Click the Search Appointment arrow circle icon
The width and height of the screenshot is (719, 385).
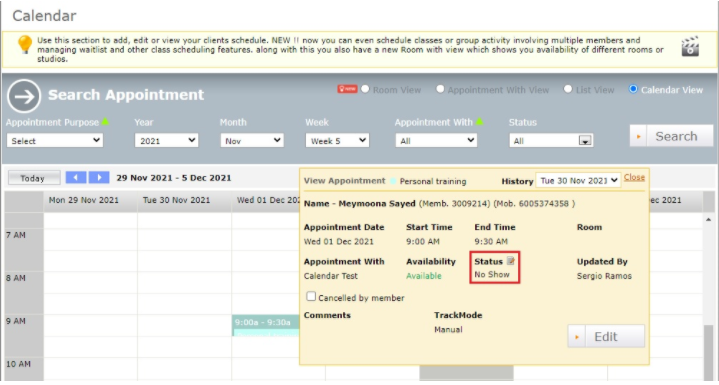(24, 96)
